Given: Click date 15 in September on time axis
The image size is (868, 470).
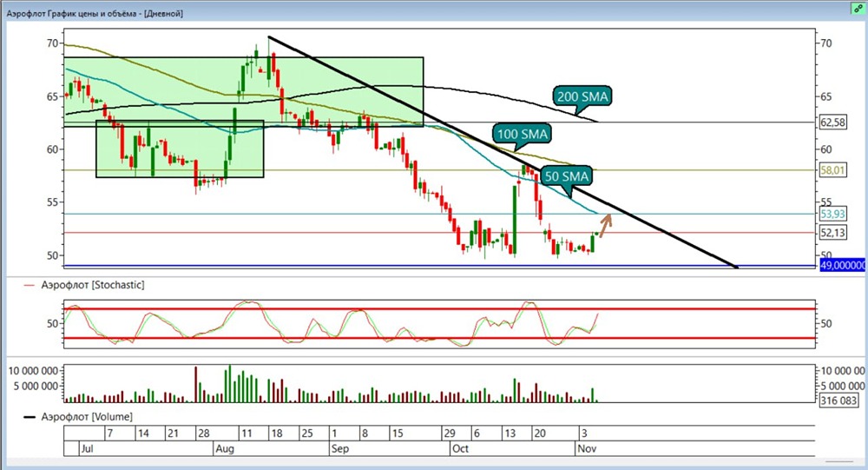Looking at the screenshot, I should point(398,434).
